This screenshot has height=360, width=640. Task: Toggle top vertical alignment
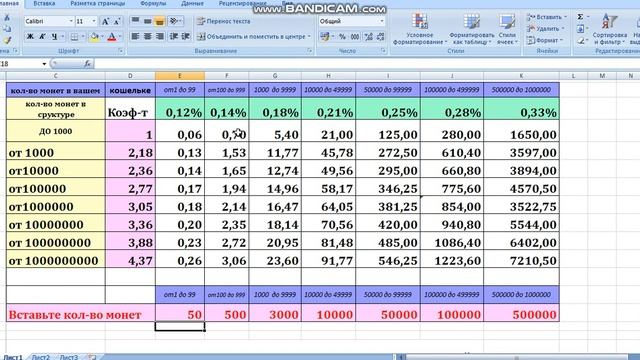(135, 21)
